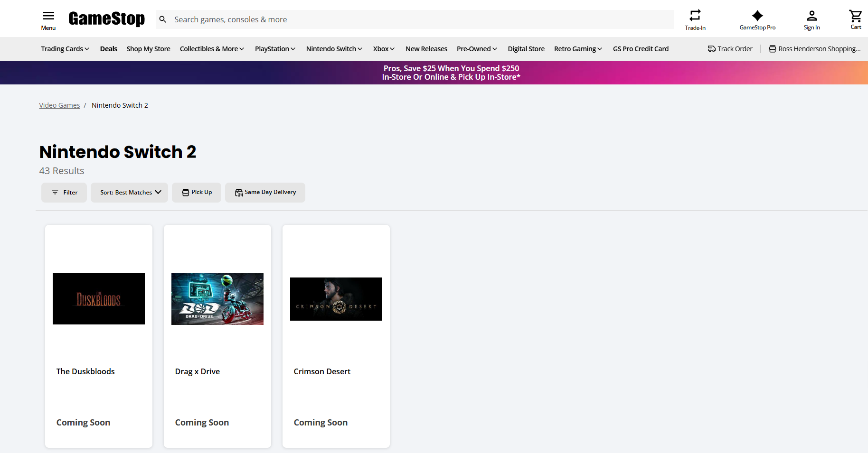Expand the Nintendo Switch dropdown
The height and width of the screenshot is (453, 868).
[334, 49]
